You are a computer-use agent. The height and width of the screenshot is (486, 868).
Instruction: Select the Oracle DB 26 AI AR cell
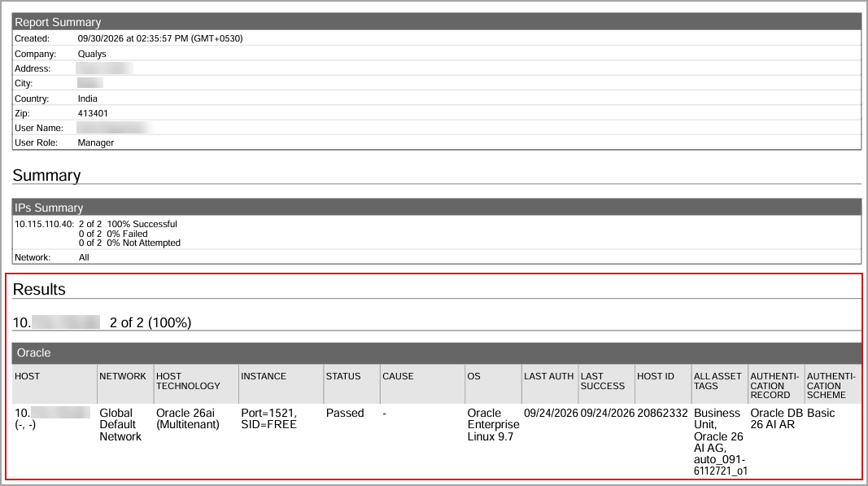[777, 419]
